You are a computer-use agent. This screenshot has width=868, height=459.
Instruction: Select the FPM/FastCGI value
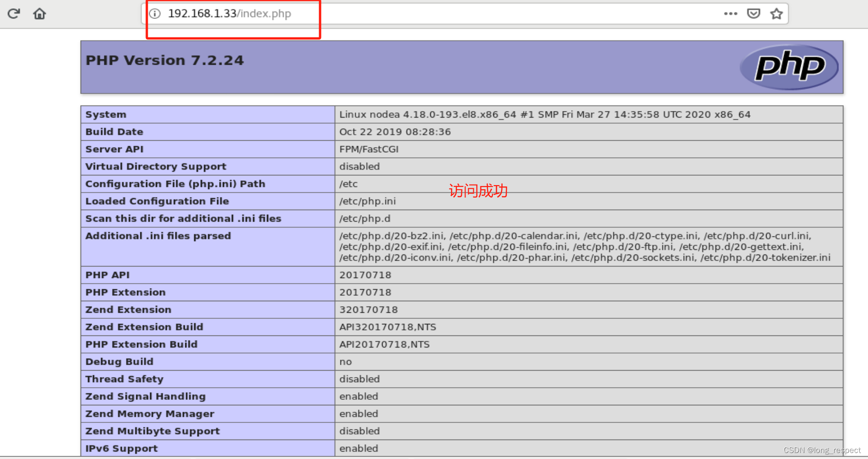369,149
